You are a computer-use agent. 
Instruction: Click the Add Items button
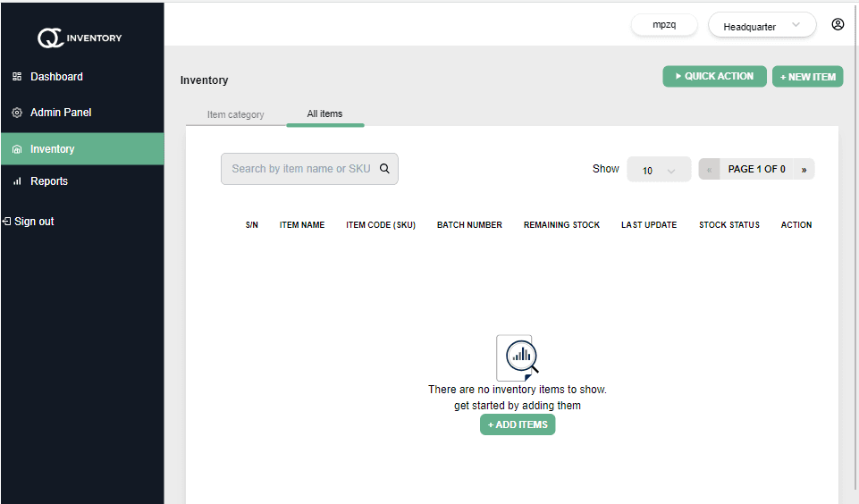[518, 424]
